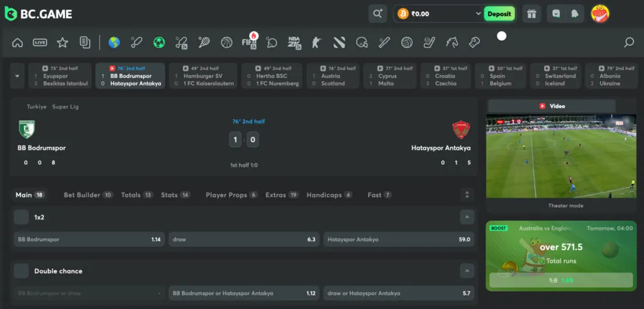This screenshot has width=644, height=309.
Task: Collapse the Double chance section
Action: (467, 271)
